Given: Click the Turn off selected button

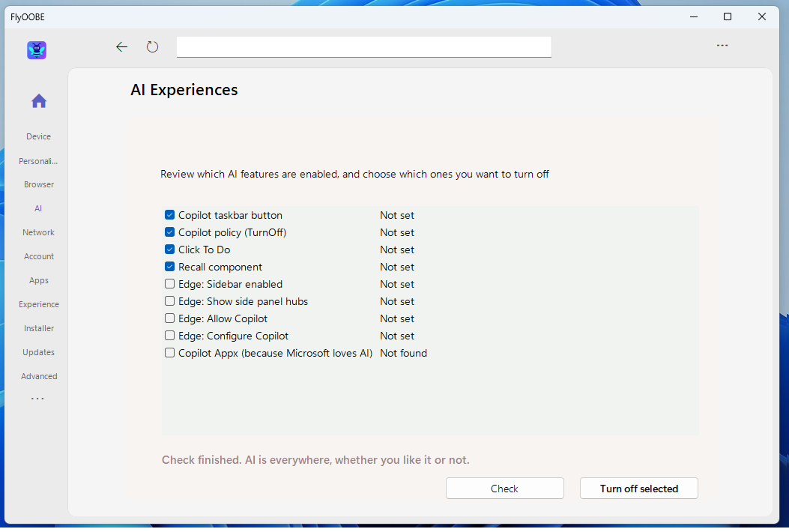Looking at the screenshot, I should click(x=638, y=489).
